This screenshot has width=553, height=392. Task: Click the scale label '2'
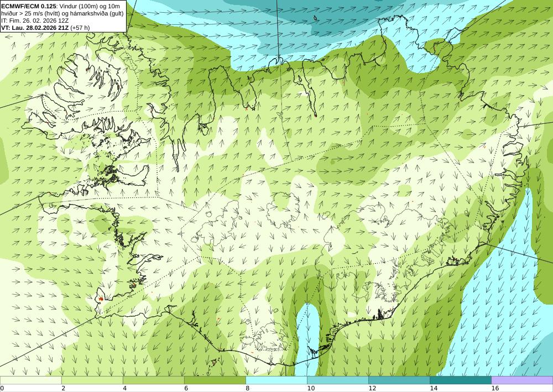coord(63,388)
